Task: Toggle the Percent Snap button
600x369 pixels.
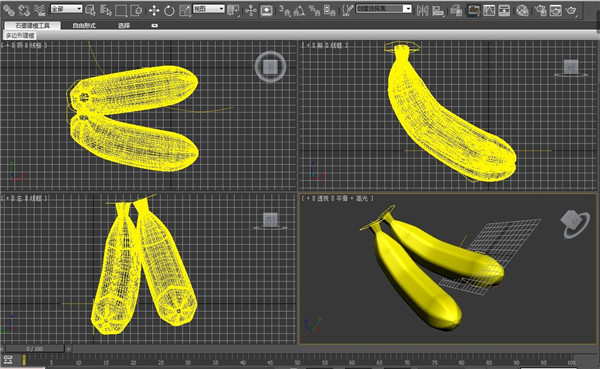Action: coord(315,10)
